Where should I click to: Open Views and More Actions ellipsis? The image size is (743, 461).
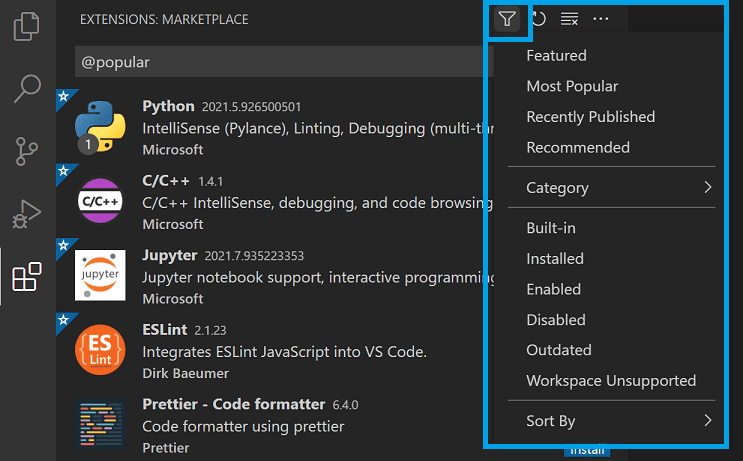click(600, 19)
